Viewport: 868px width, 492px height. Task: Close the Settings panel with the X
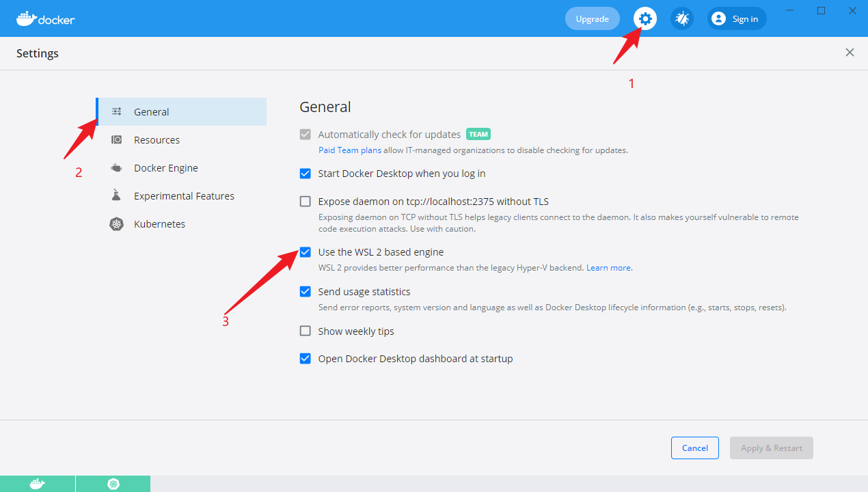(850, 53)
